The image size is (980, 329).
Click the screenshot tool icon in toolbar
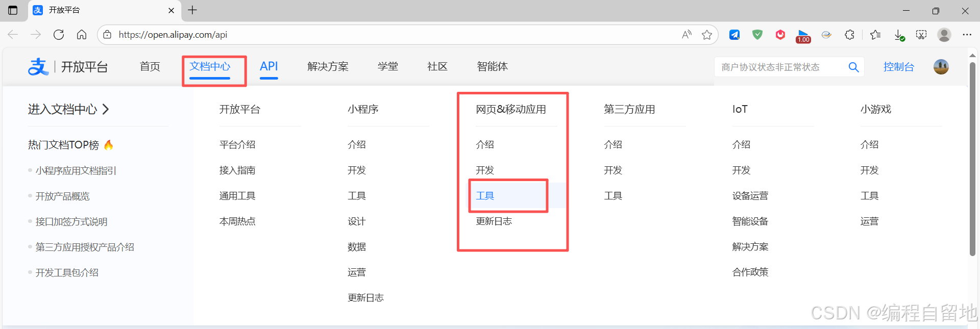921,35
